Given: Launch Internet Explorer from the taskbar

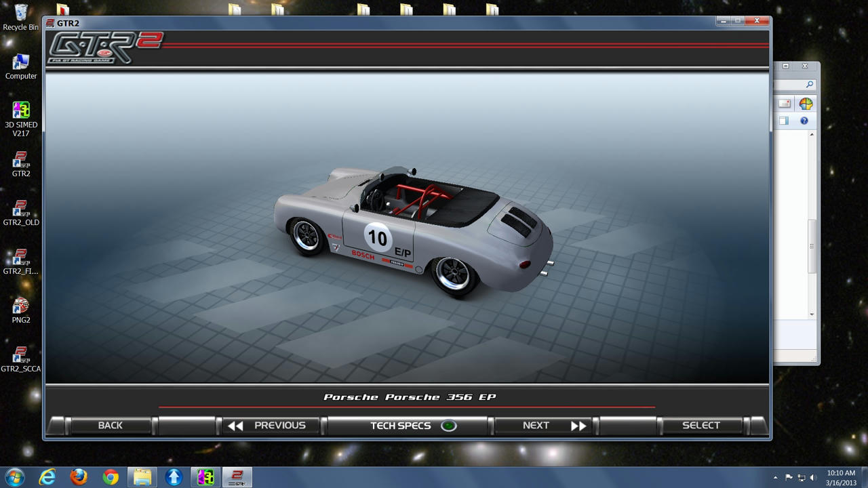Looking at the screenshot, I should pyautogui.click(x=47, y=477).
